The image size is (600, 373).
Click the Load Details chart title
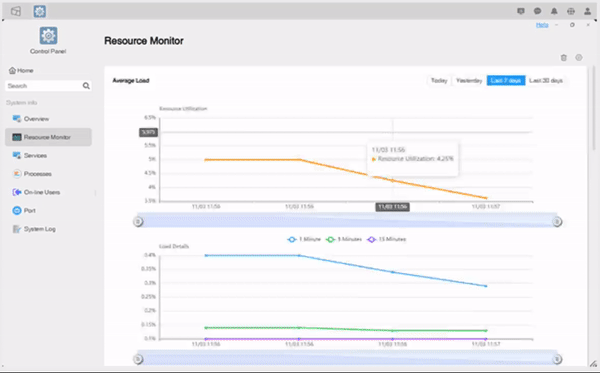174,246
